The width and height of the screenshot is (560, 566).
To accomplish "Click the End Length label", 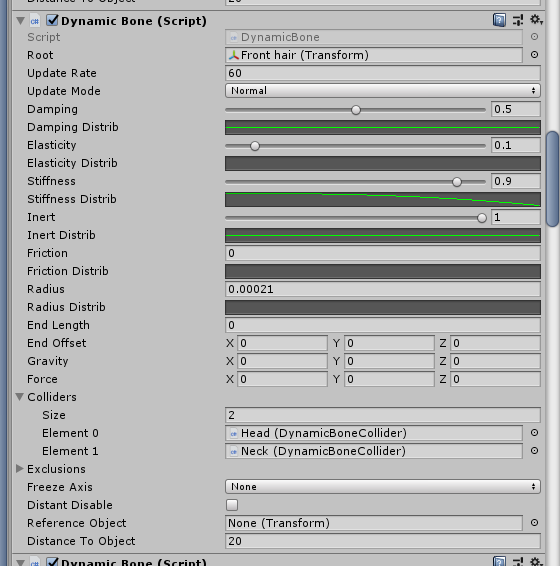I will 58,325.
